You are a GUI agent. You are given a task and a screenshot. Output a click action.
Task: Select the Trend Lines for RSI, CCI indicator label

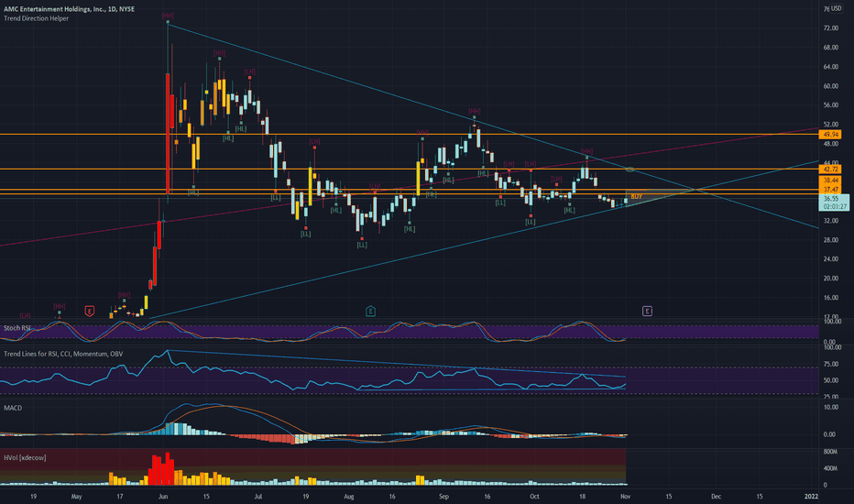point(63,354)
